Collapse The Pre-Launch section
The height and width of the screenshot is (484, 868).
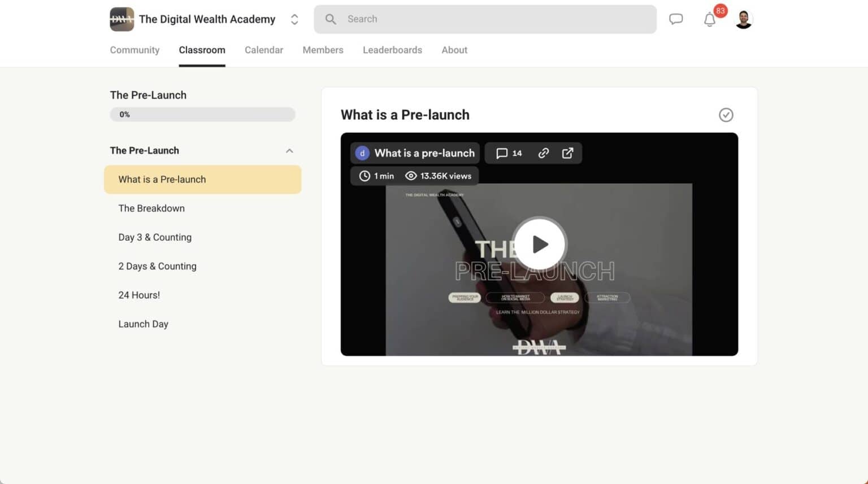click(289, 151)
